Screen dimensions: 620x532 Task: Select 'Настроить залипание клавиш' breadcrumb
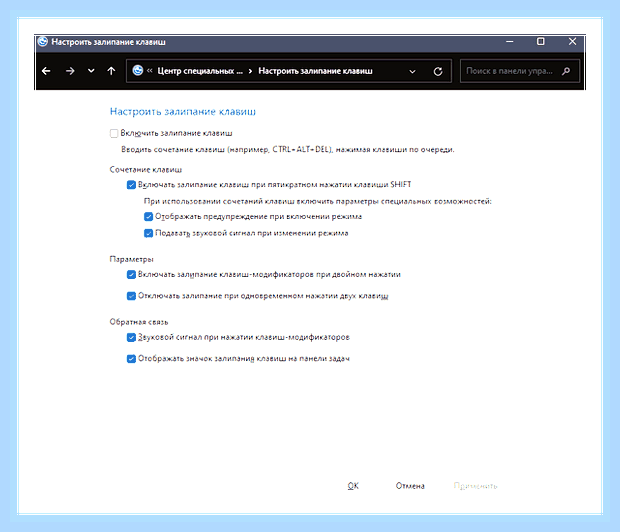tap(315, 71)
